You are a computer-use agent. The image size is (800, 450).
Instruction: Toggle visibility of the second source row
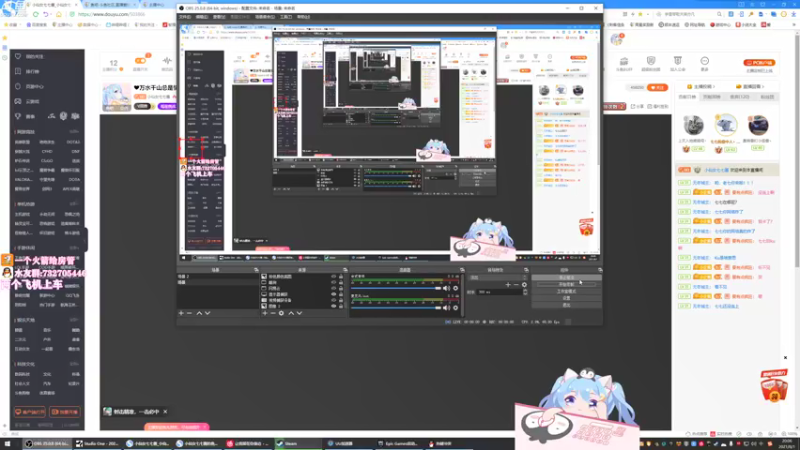tap(333, 283)
